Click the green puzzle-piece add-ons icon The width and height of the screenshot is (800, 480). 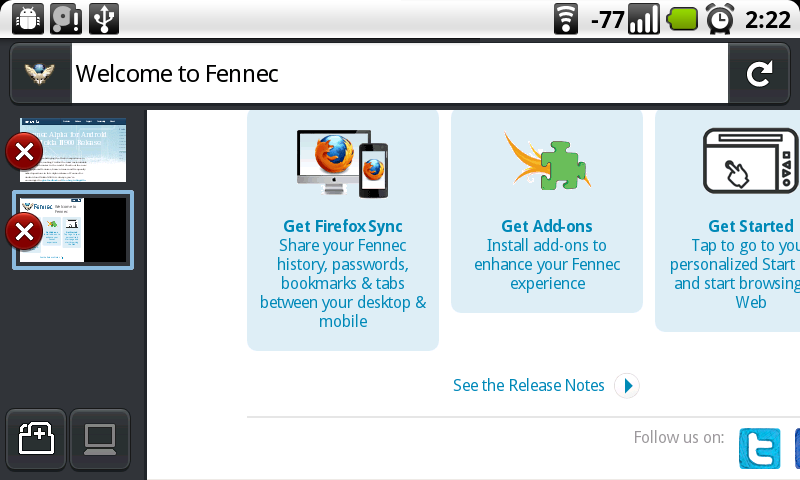click(x=547, y=161)
